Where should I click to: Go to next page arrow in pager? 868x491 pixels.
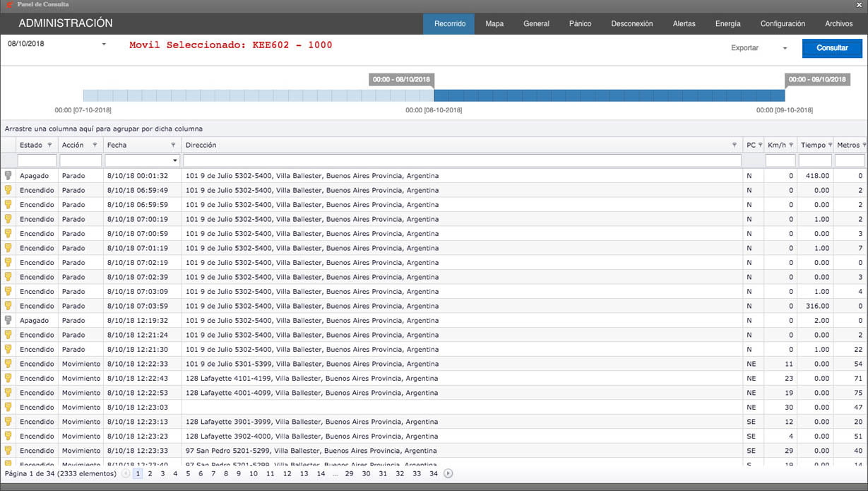point(448,473)
